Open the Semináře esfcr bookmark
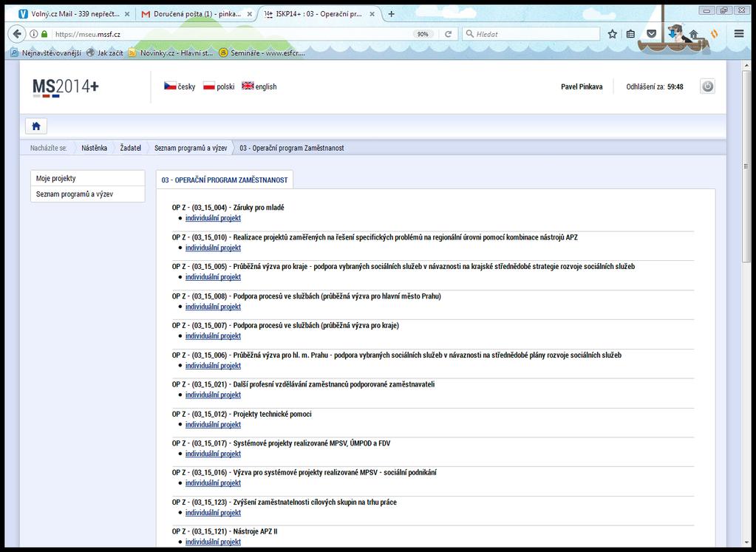 (262, 53)
